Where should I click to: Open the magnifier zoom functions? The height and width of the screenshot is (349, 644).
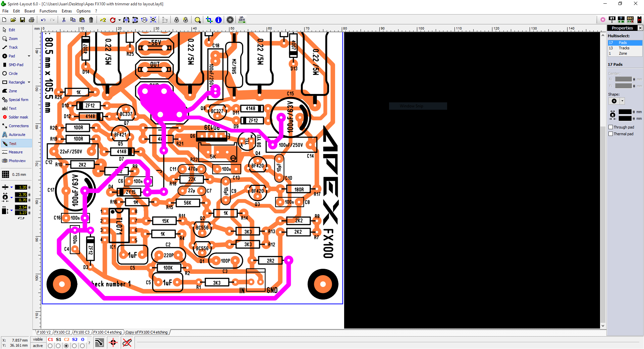point(198,20)
